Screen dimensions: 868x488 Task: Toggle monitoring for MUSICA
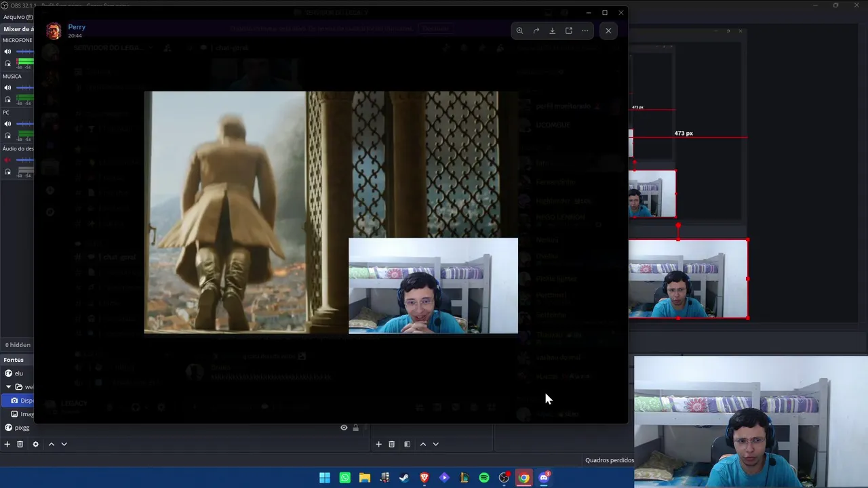(x=8, y=100)
